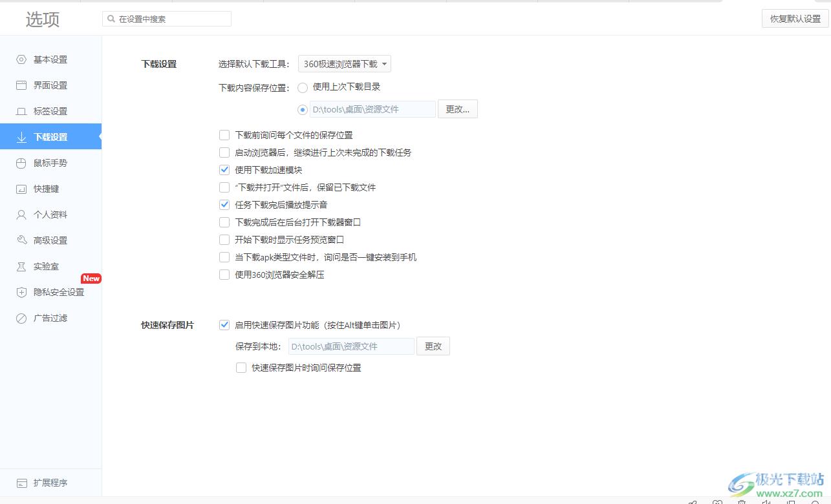The image size is (831, 504).
Task: Click the 保存到本地 label
Action: [x=259, y=346]
